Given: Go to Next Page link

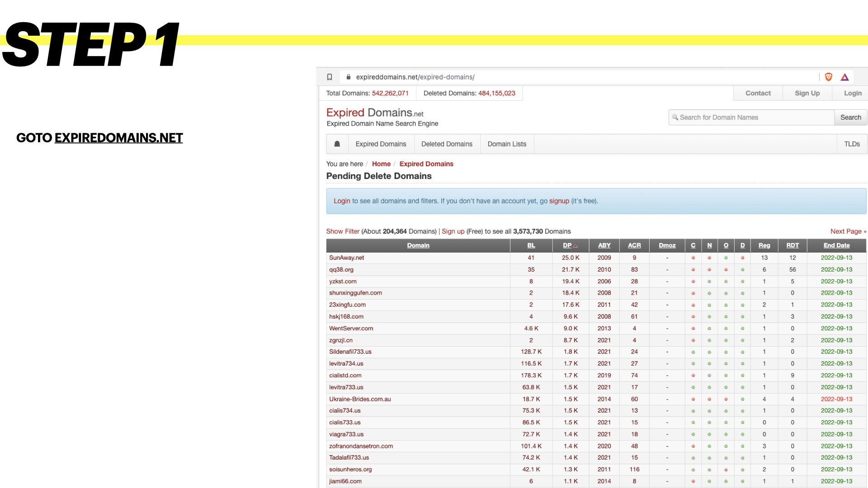Looking at the screenshot, I should [x=848, y=231].
